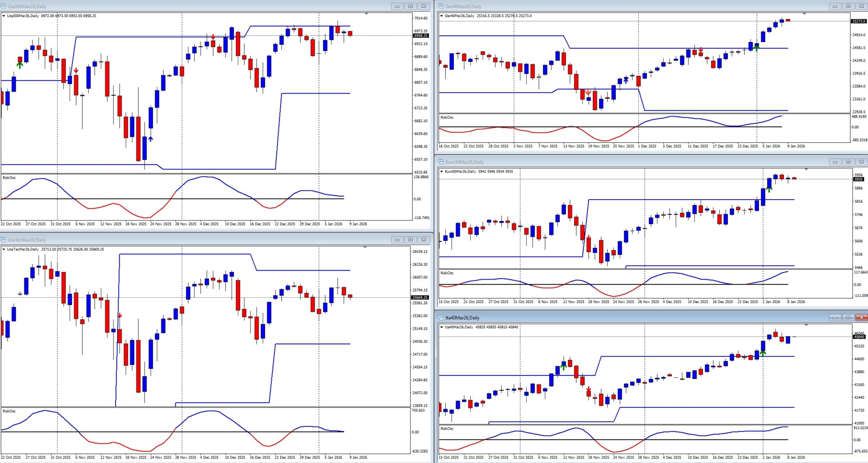
Task: Click the 6958.25 current price label
Action: click(x=420, y=36)
